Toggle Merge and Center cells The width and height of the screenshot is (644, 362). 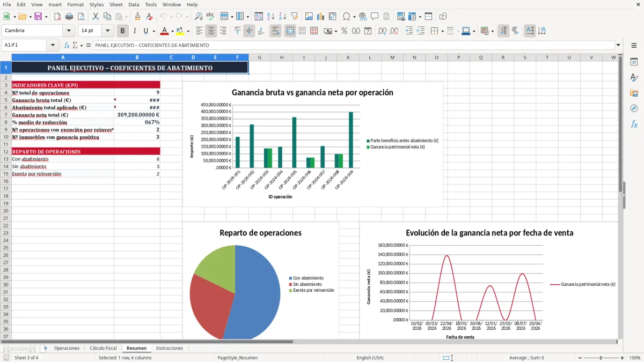(290, 31)
